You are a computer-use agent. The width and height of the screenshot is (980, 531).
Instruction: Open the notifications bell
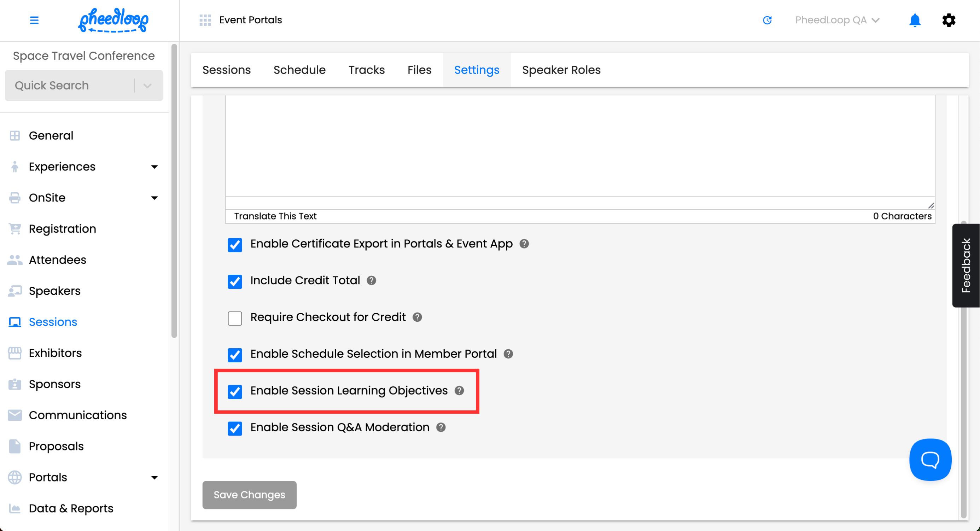915,20
